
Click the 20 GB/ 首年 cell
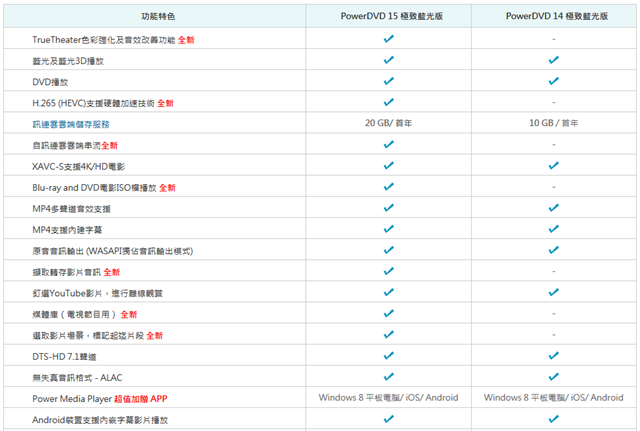[389, 123]
